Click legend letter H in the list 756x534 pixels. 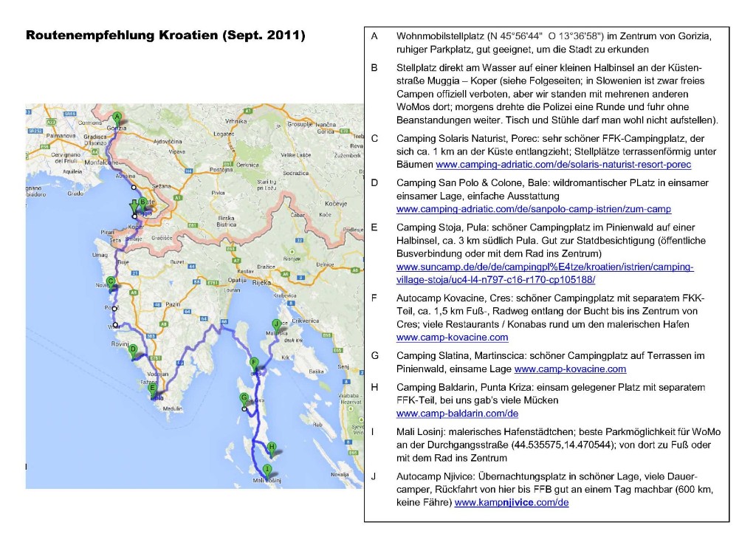click(374, 387)
